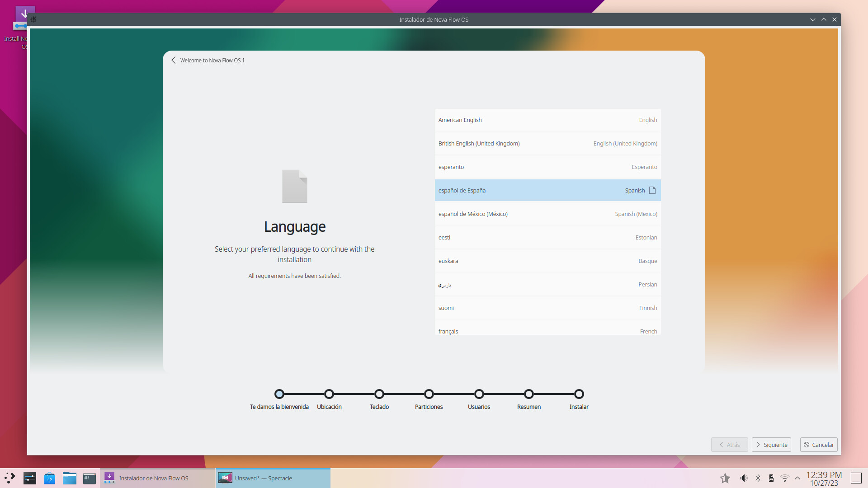Click the Resumen step marker
The height and width of the screenshot is (488, 868).
coord(529,394)
